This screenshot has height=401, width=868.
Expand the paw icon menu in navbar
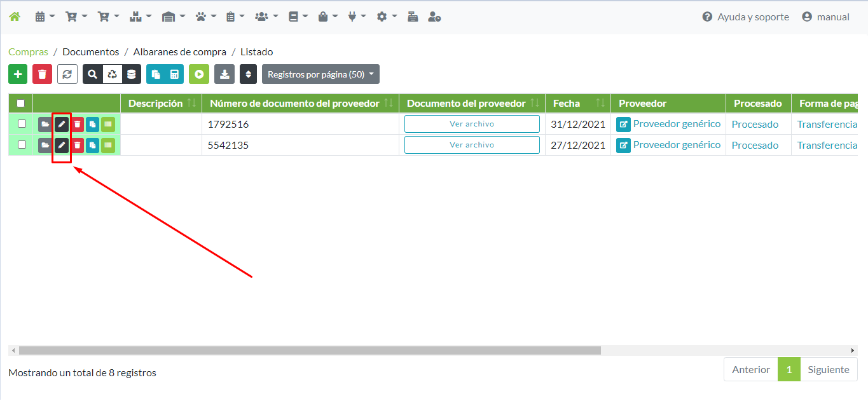pyautogui.click(x=205, y=17)
